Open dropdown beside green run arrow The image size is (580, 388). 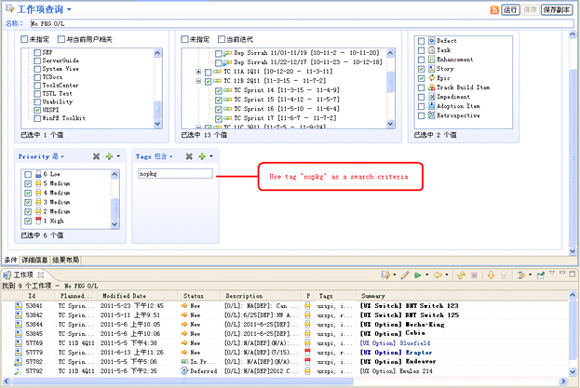pyautogui.click(x=427, y=275)
